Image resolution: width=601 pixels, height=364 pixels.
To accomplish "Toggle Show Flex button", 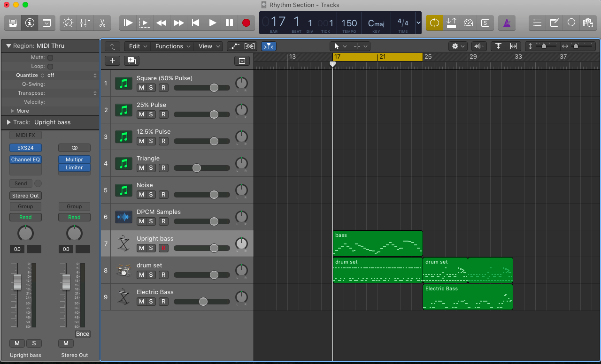I will pos(249,46).
